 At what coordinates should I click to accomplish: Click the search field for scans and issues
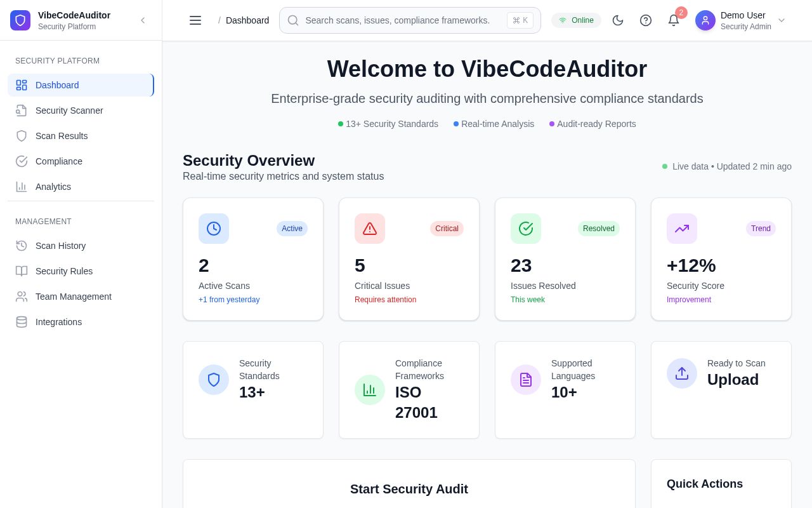click(410, 20)
